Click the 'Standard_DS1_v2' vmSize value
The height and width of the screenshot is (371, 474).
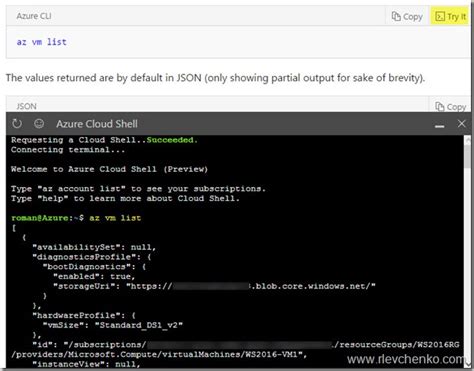(x=139, y=325)
